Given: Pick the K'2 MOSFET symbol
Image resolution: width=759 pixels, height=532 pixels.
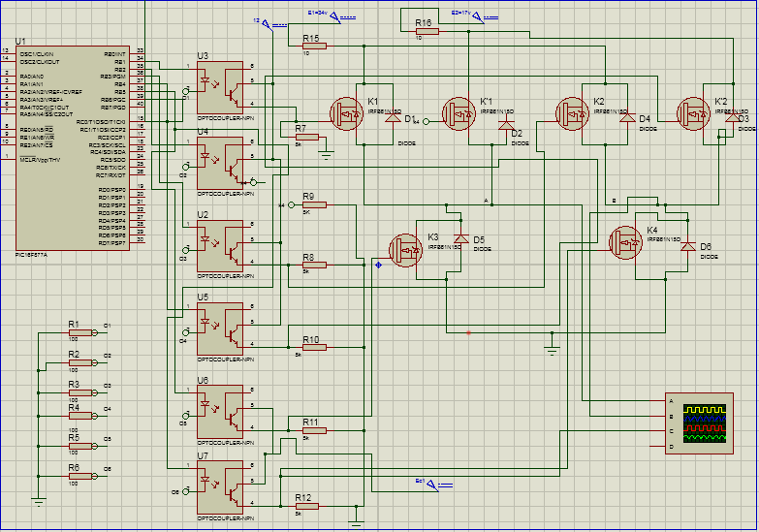Looking at the screenshot, I should coord(692,112).
